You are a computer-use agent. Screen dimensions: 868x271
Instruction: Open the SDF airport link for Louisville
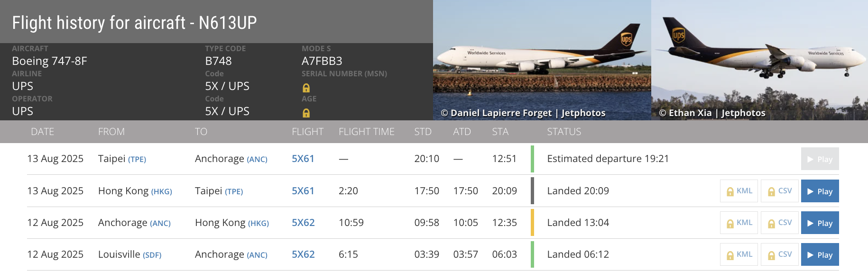tap(152, 255)
